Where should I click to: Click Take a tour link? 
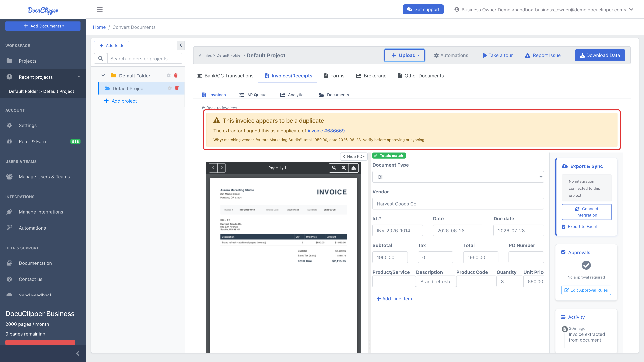[497, 55]
